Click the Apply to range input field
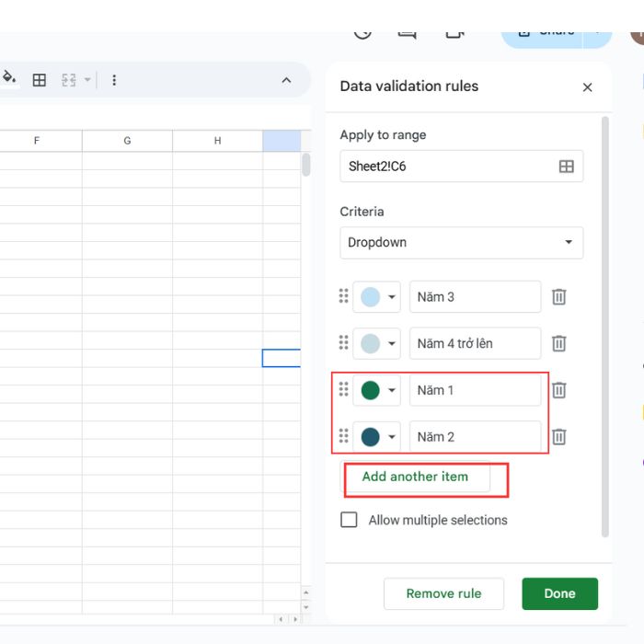The width and height of the screenshot is (644, 644). [461, 167]
